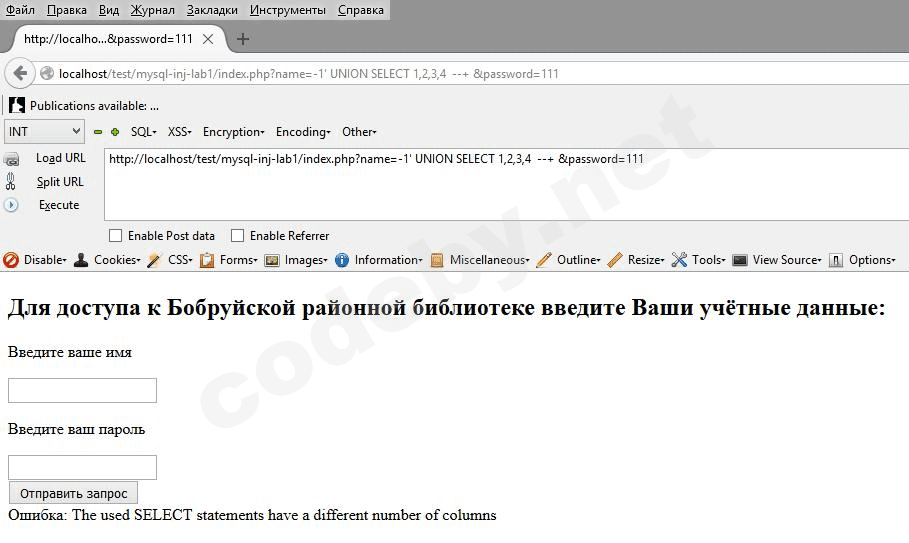This screenshot has height=543, width=909.
Task: Open the Файл menu
Action: [x=20, y=10]
